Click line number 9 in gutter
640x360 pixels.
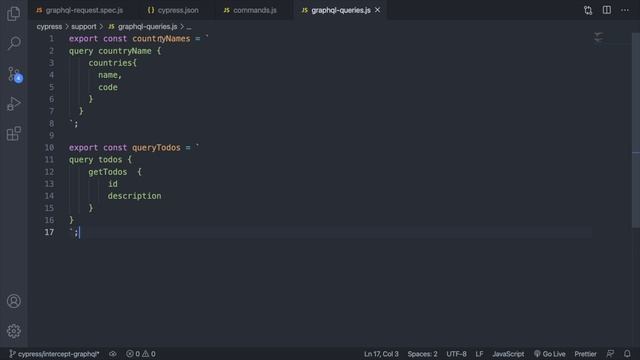(x=51, y=136)
